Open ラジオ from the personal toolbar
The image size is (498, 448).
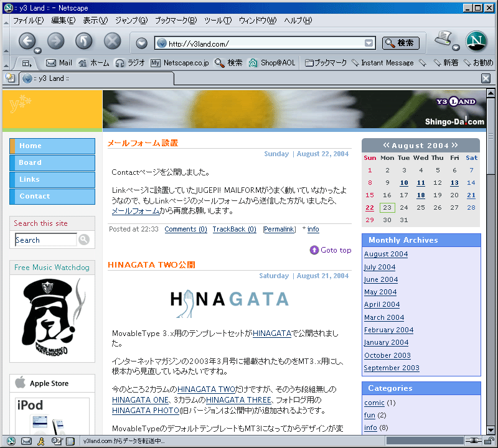pos(130,63)
